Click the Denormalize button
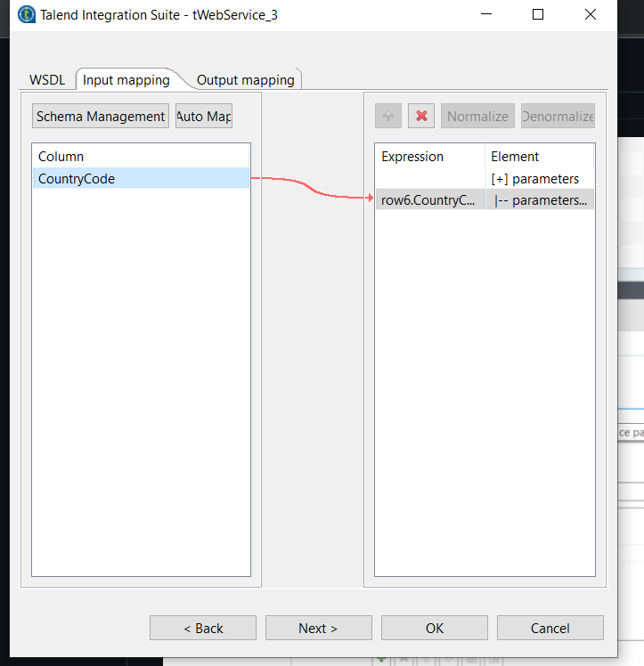This screenshot has width=644, height=666. point(558,116)
